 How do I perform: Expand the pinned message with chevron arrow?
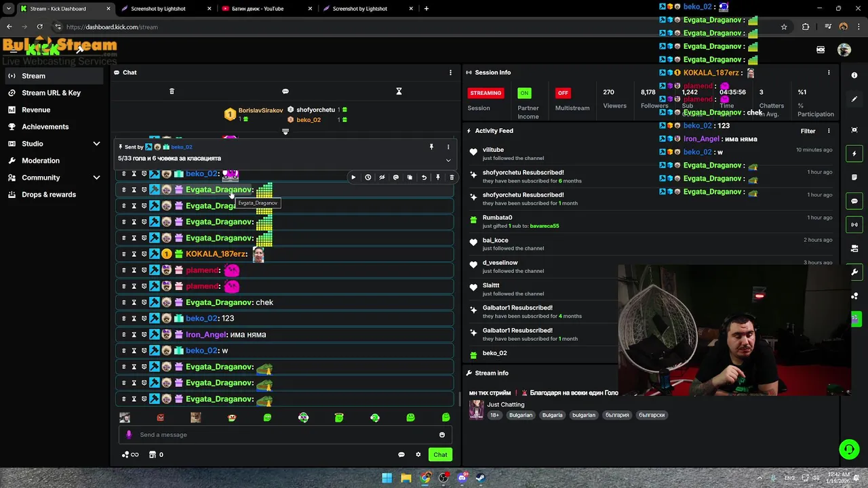click(448, 161)
